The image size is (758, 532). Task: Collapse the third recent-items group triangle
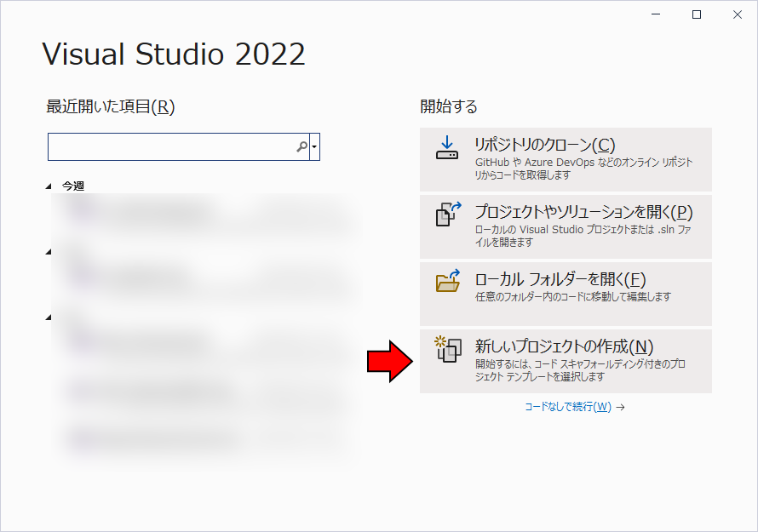[x=49, y=317]
